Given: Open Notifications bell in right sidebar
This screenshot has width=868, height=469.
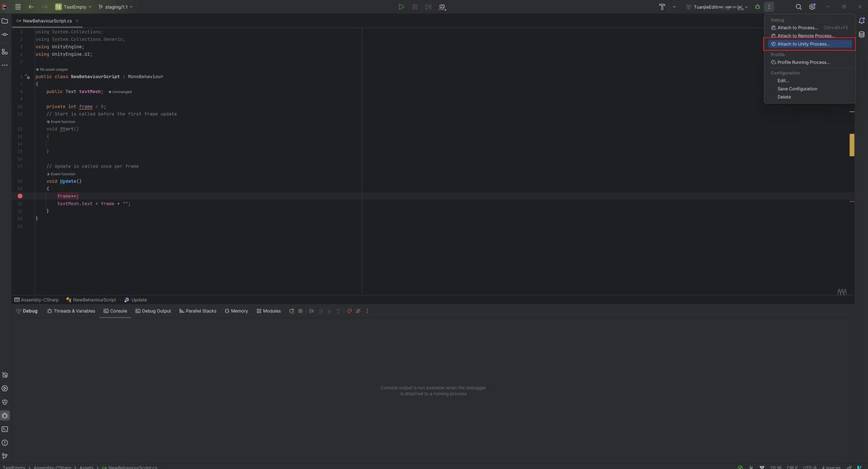Looking at the screenshot, I should [x=862, y=20].
